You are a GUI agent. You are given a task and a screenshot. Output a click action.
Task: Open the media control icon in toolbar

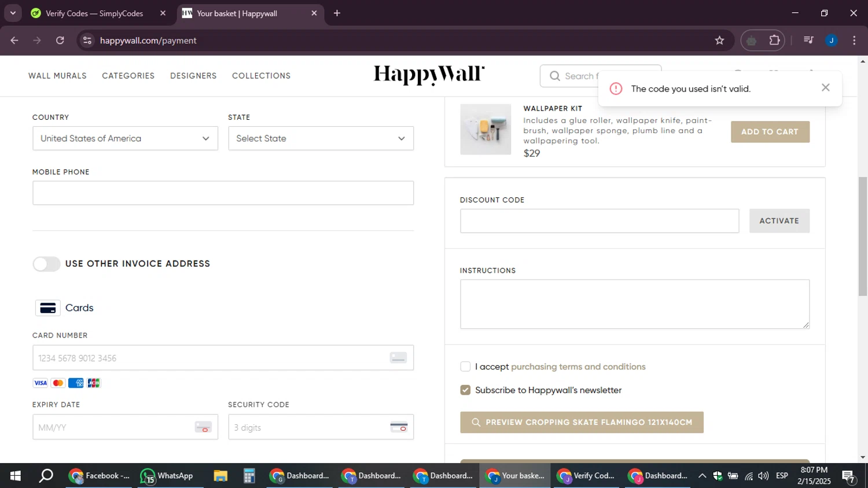pos(808,41)
